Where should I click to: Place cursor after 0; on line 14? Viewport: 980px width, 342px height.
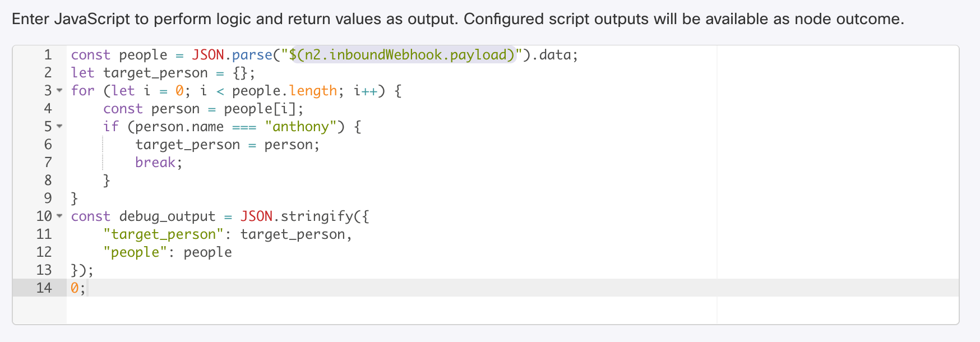tap(86, 288)
